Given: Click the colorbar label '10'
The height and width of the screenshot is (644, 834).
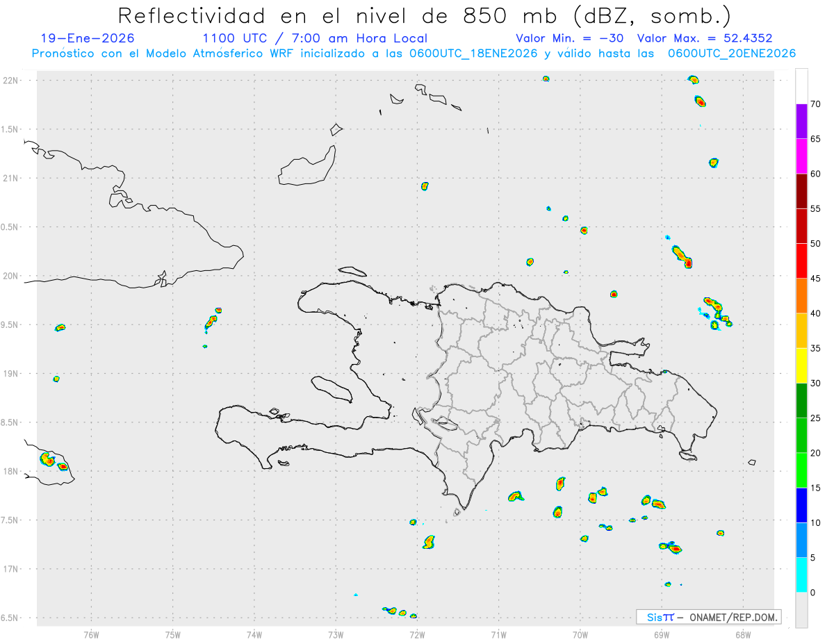Looking at the screenshot, I should tap(816, 522).
